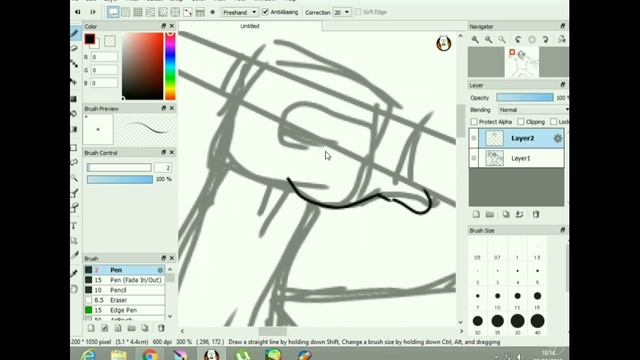The width and height of the screenshot is (640, 360).
Task: Add a new brush in the Brush panel
Action: pyautogui.click(x=91, y=328)
